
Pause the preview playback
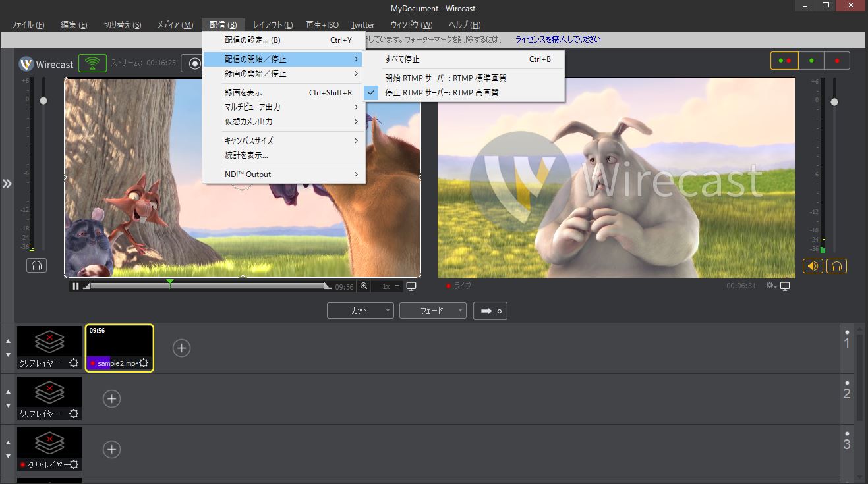point(76,286)
